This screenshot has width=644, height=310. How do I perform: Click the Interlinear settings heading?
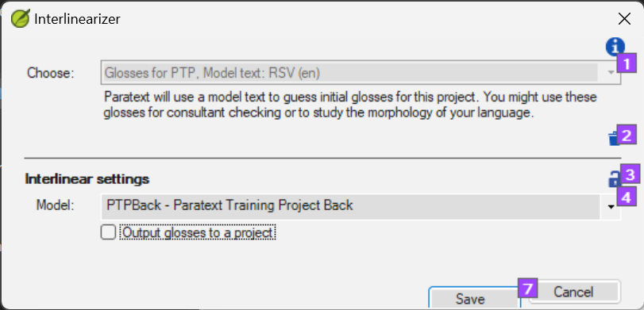pyautogui.click(x=87, y=178)
